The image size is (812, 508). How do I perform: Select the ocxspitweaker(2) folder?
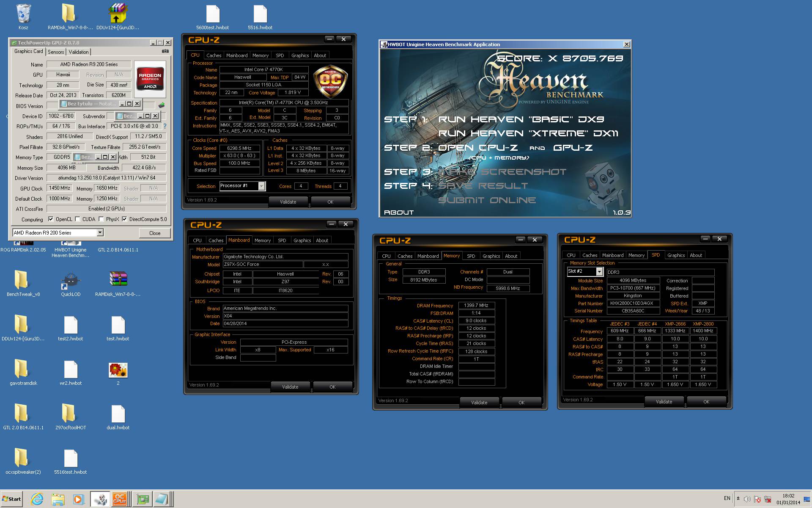click(21, 458)
